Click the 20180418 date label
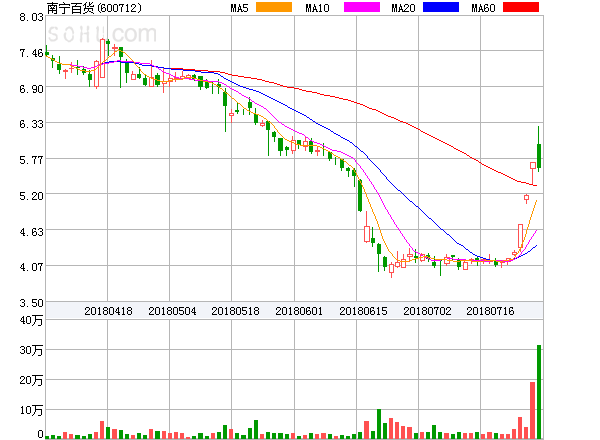Image resolution: width=600 pixels, height=440 pixels. pos(108,311)
